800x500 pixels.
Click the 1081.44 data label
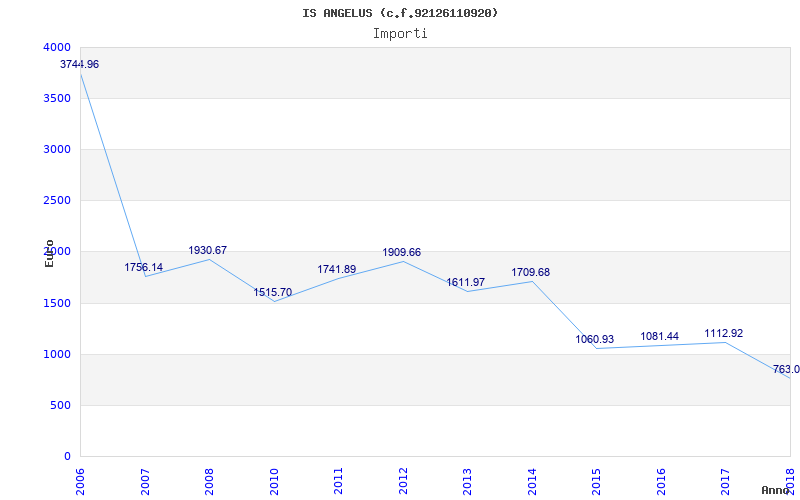660,336
